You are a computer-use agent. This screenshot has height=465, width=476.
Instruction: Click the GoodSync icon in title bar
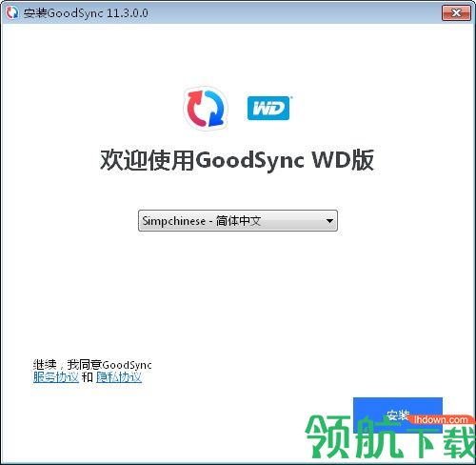pos(12,12)
